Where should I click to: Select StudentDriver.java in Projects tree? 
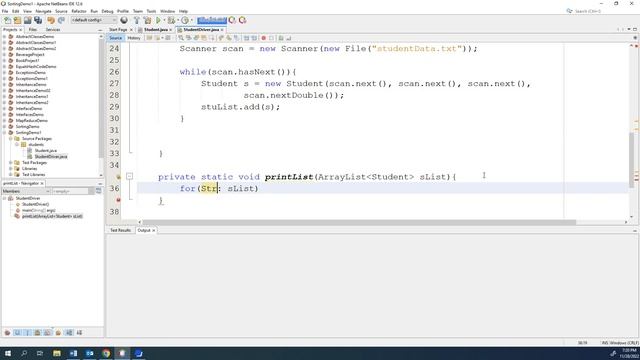tap(51, 157)
